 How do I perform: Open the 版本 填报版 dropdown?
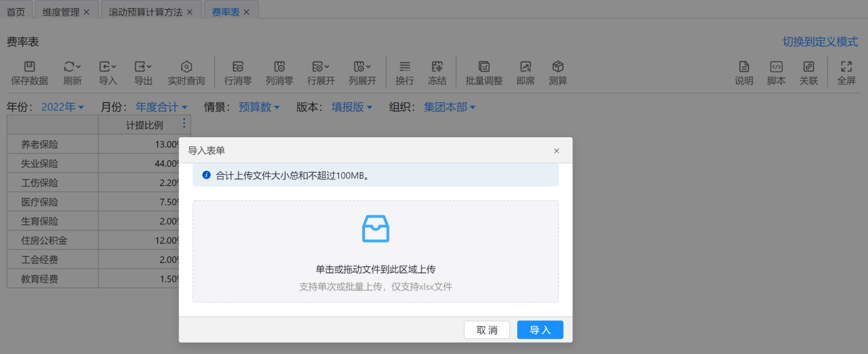tap(351, 107)
